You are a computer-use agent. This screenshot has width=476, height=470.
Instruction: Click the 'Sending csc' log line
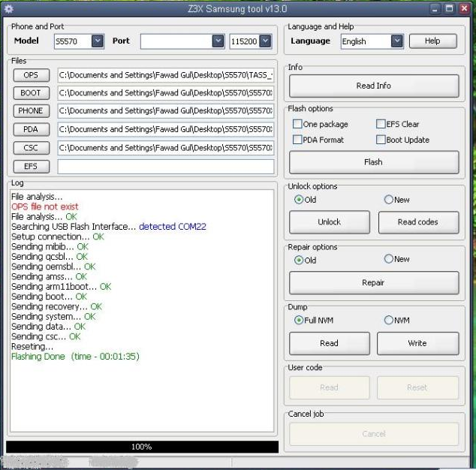point(46,336)
